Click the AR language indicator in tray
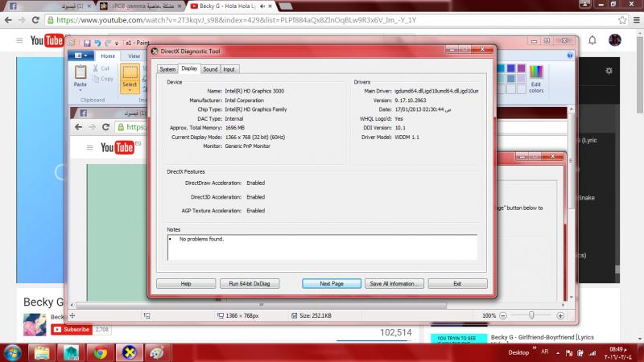 [x=545, y=352]
